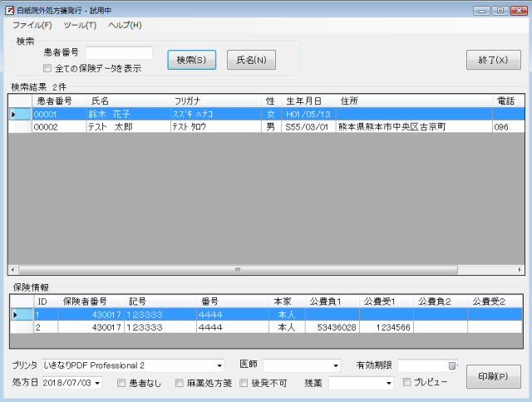
Task: Click patient number 00002 cell
Action: tap(59, 127)
